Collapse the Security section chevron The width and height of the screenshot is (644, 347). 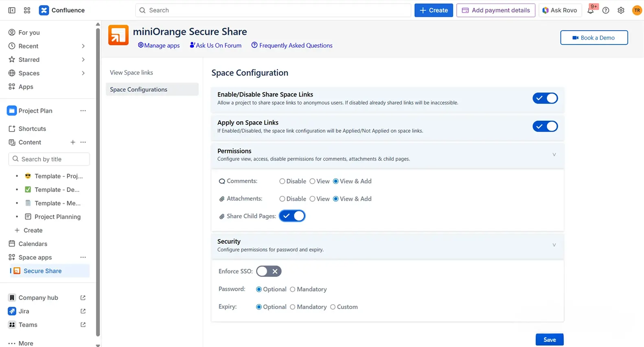tap(554, 245)
